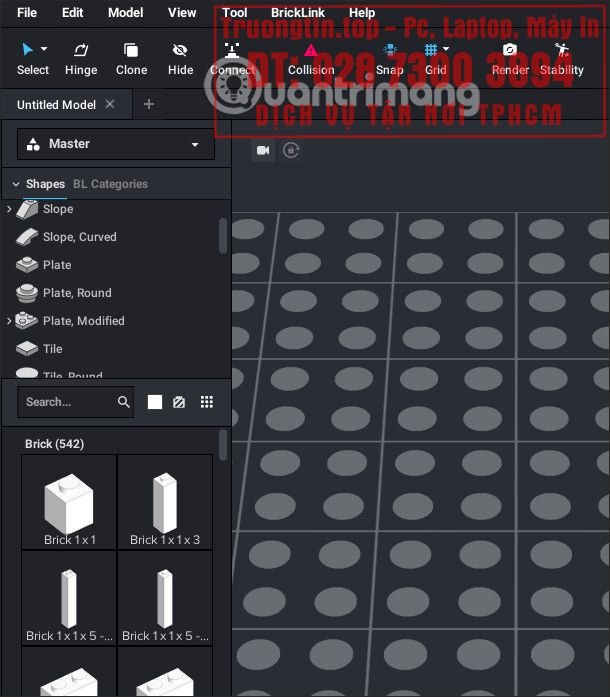The width and height of the screenshot is (610, 697).
Task: Click the white color swatch
Action: coord(155,402)
